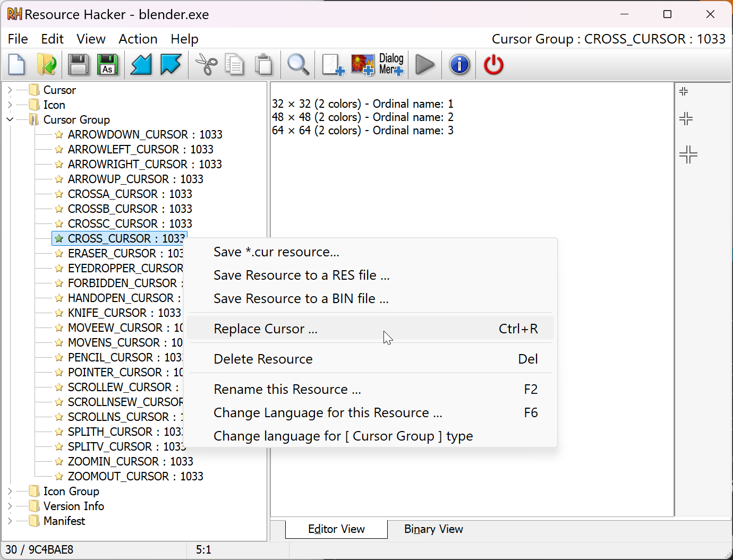This screenshot has width=733, height=560.
Task: Expand the Icon Group node
Action: coord(10,492)
